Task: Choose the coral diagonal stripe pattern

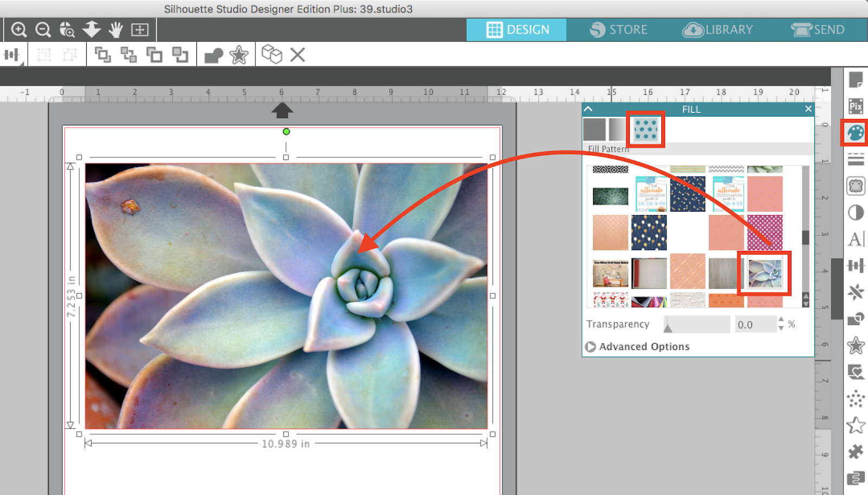Action: point(687,271)
